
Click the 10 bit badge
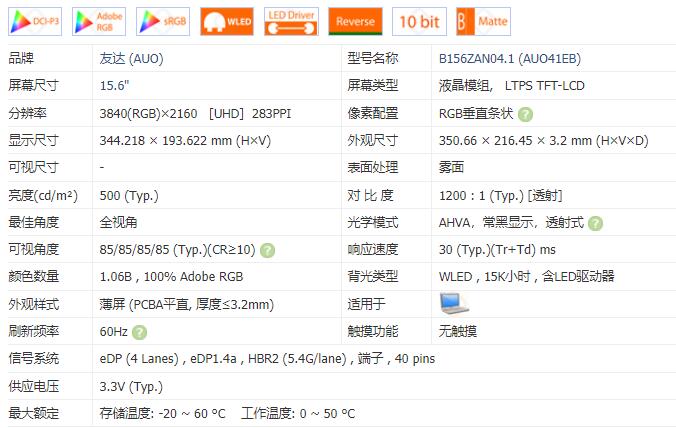coord(419,22)
